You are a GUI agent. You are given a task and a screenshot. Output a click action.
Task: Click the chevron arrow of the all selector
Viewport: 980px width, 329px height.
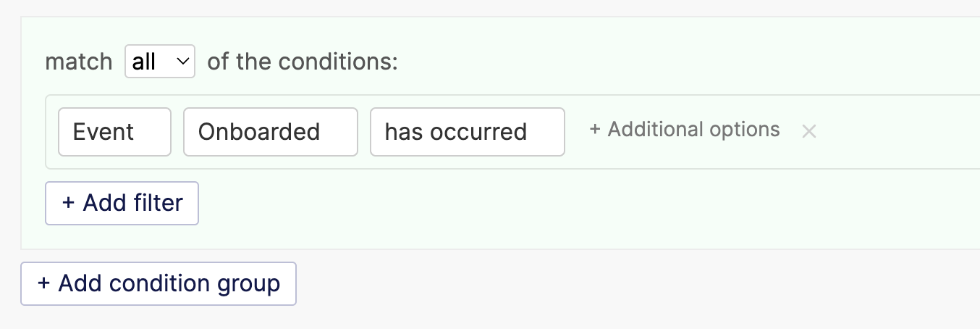[182, 62]
